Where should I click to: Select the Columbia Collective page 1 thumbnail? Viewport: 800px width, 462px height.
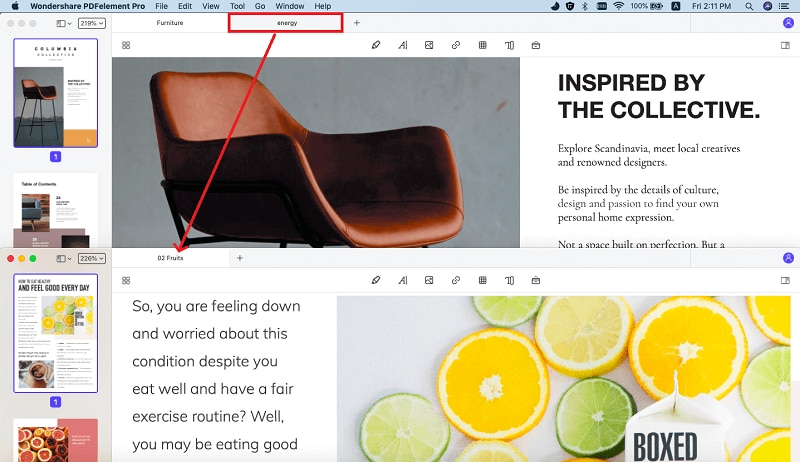coord(56,93)
